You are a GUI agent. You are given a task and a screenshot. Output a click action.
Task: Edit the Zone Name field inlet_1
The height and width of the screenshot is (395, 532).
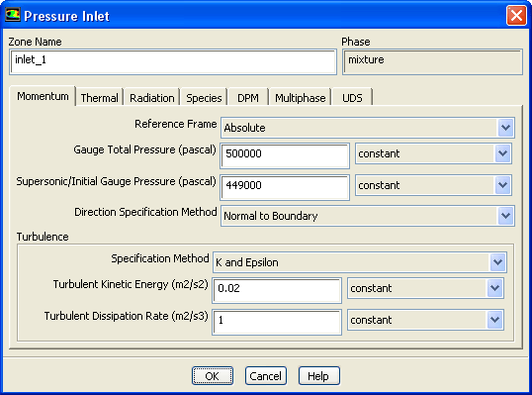coord(173,61)
